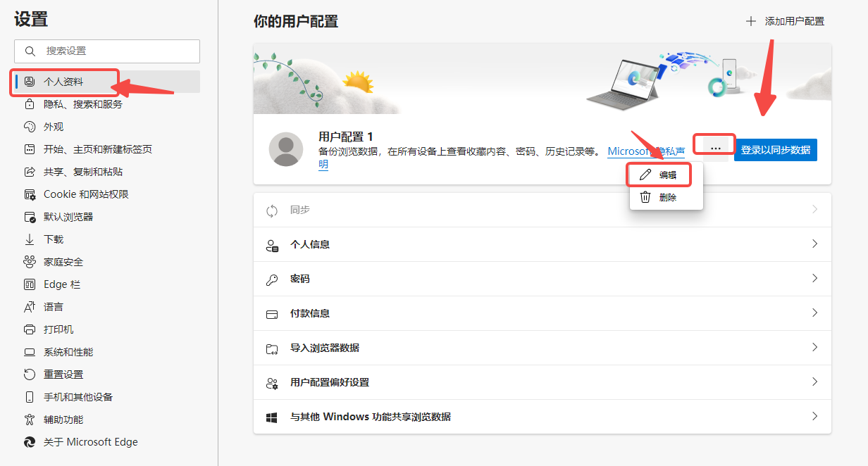Click the user profile avatar picture
This screenshot has height=466, width=868.
tap(286, 149)
